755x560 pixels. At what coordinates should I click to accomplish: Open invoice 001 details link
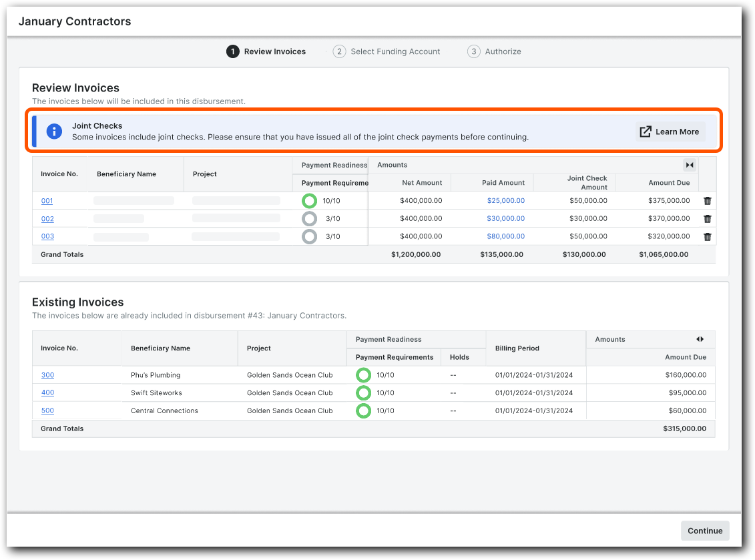[x=46, y=200]
